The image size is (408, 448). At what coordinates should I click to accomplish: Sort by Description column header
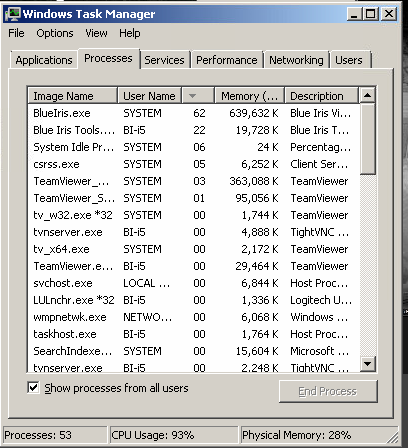[322, 96]
